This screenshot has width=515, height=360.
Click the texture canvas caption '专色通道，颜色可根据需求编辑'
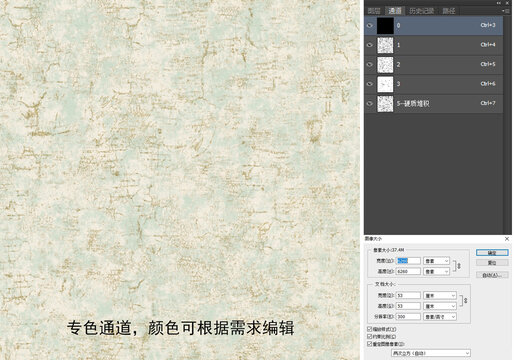(x=180, y=328)
